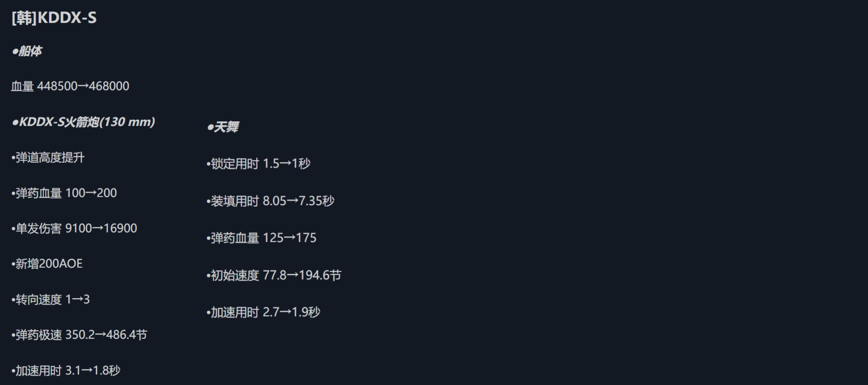Image resolution: width=868 pixels, height=385 pixels.
Task: Click the [韩]KDDX-S title heading
Action: point(54,18)
